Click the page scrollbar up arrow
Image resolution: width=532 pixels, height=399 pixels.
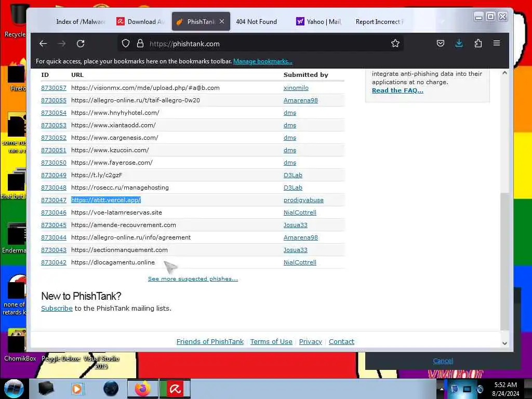click(504, 73)
